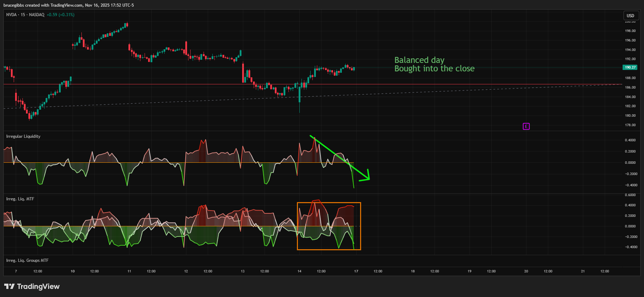Select the Irregular Liquidity indicator label
The image size is (644, 297).
23,136
